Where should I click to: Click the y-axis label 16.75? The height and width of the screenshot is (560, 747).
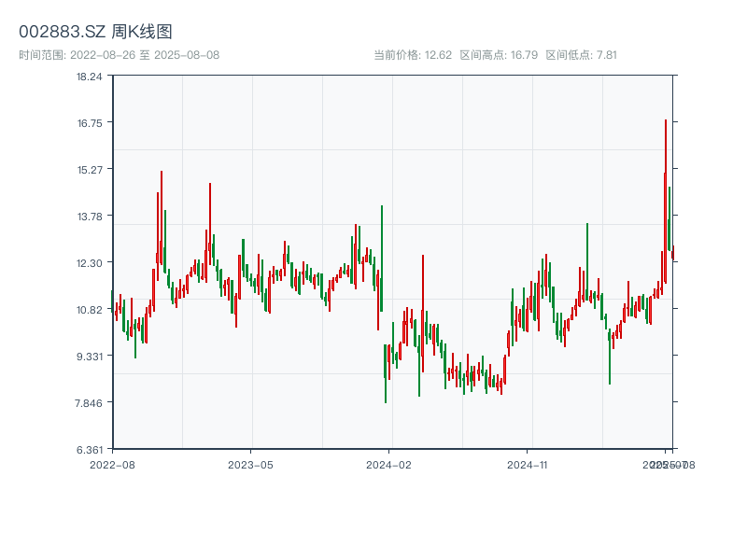pyautogui.click(x=90, y=123)
